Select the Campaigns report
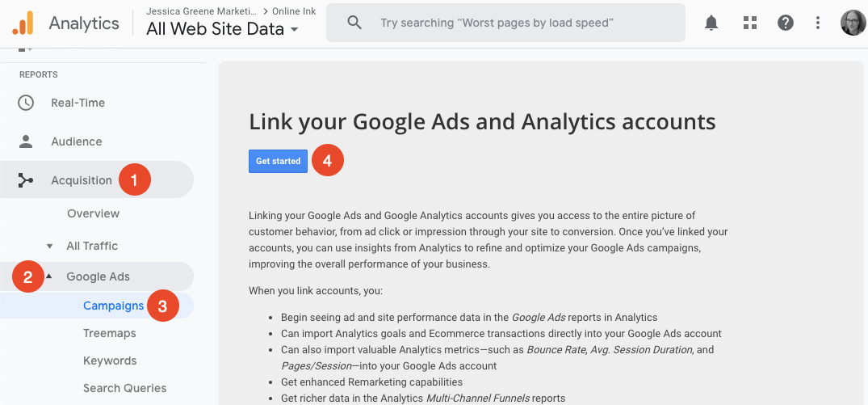This screenshot has width=868, height=405. tap(114, 306)
